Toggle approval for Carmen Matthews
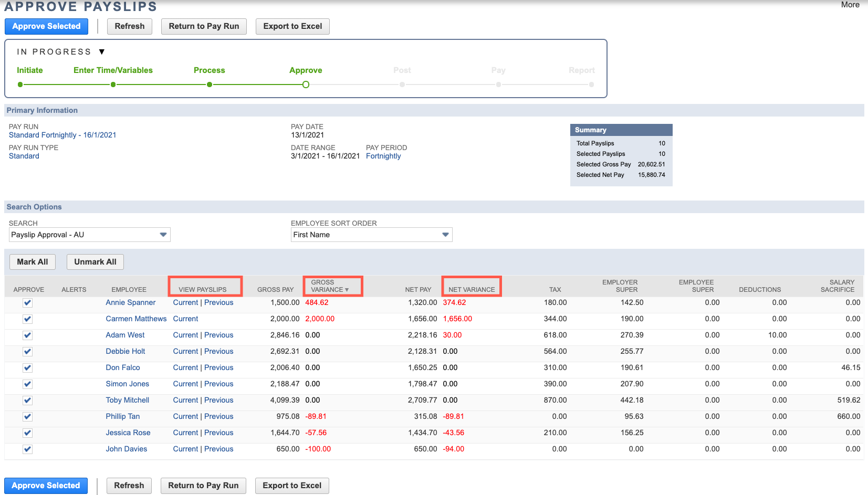Screen dimensions: 868x495 click(x=27, y=319)
